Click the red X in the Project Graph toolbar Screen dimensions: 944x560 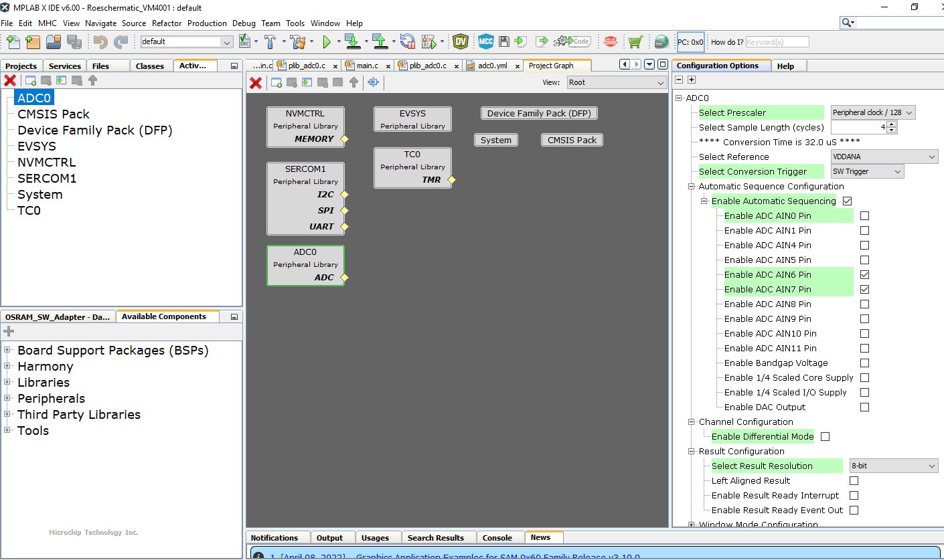tap(256, 83)
